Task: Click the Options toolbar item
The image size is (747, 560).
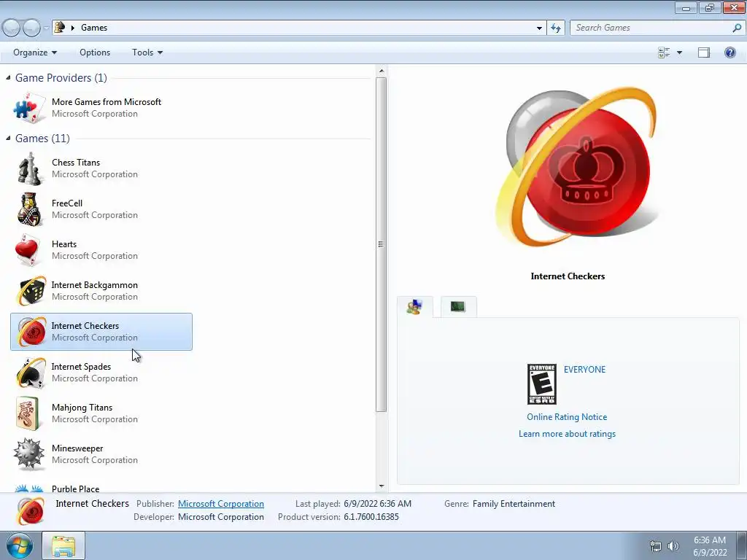Action: (95, 52)
